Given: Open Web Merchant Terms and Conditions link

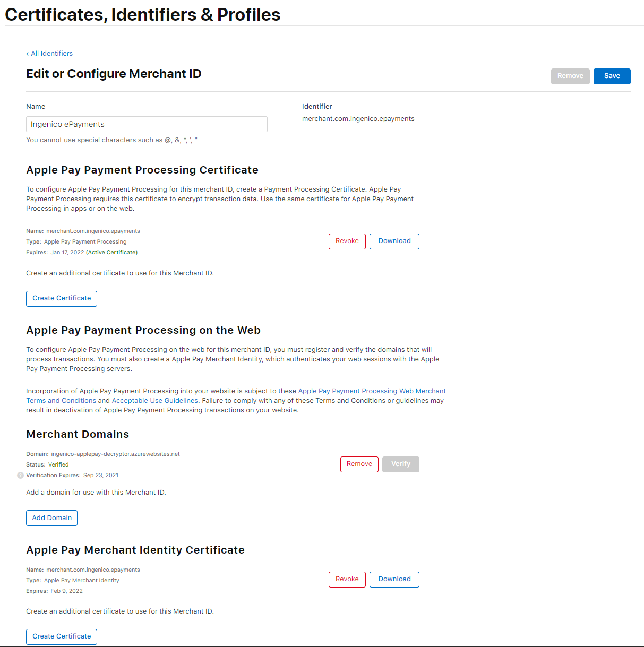Looking at the screenshot, I should (372, 391).
